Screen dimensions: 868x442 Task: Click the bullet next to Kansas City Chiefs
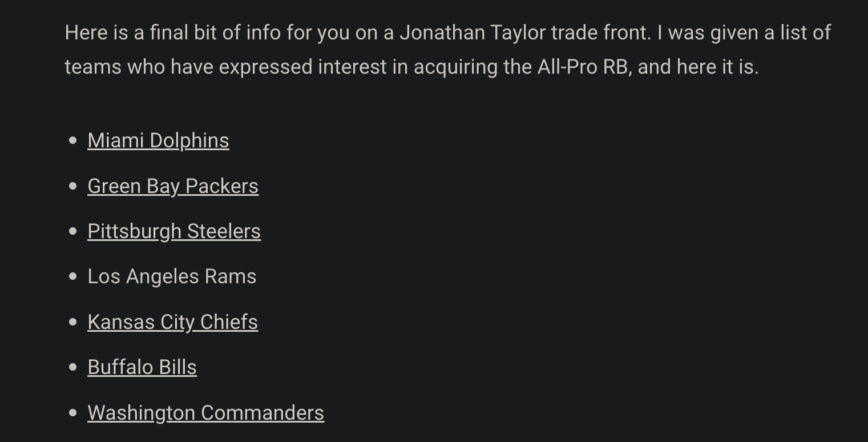coord(72,322)
